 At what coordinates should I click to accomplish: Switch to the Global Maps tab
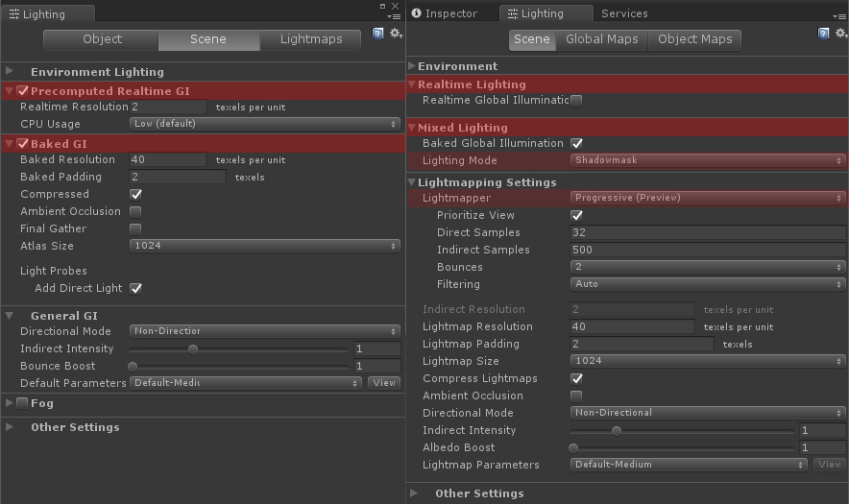click(601, 39)
